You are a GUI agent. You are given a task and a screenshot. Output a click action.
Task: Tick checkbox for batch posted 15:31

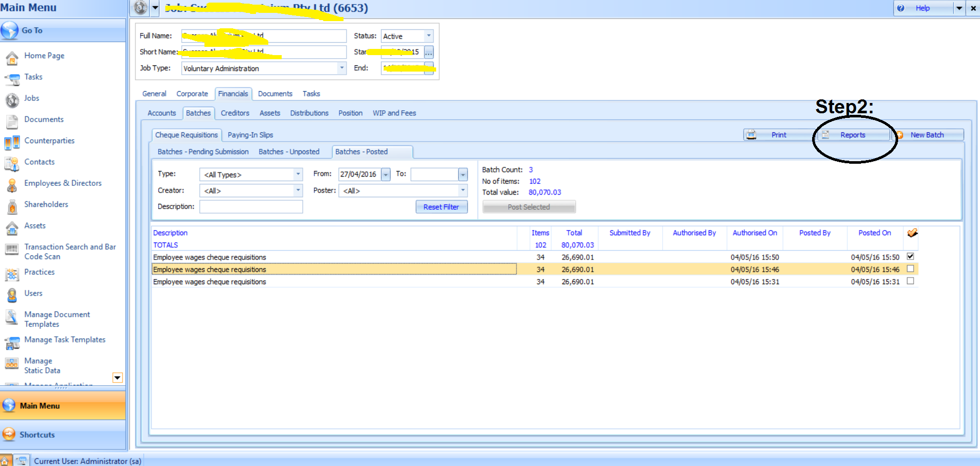(910, 281)
